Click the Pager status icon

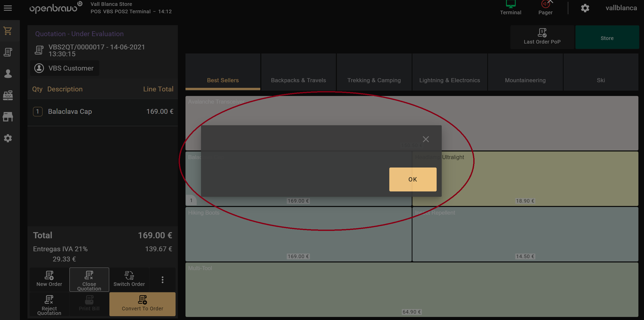545,8
